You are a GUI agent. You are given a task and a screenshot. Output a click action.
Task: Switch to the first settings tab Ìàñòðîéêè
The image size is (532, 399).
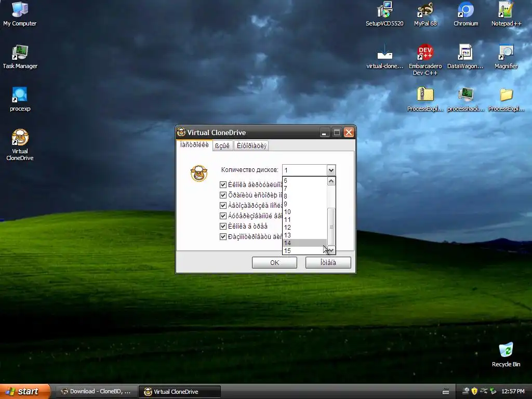pyautogui.click(x=194, y=145)
